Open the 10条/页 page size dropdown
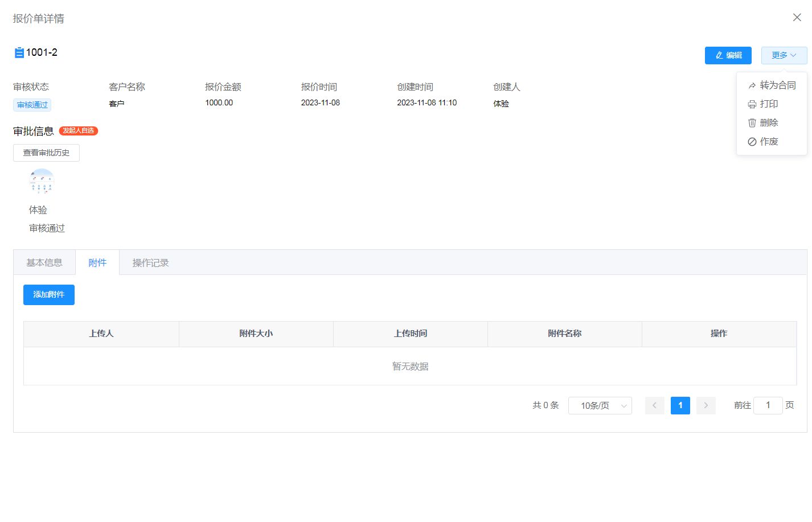This screenshot has width=812, height=522. point(600,405)
